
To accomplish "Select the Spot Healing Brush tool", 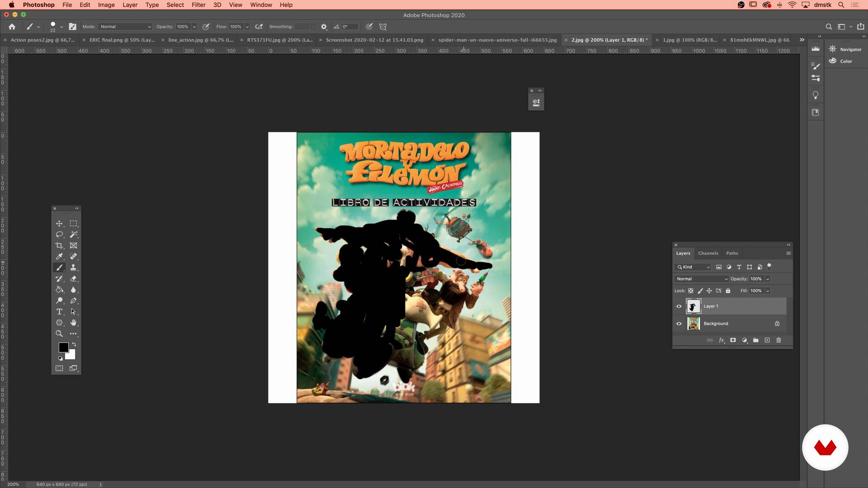I will pyautogui.click(x=73, y=257).
